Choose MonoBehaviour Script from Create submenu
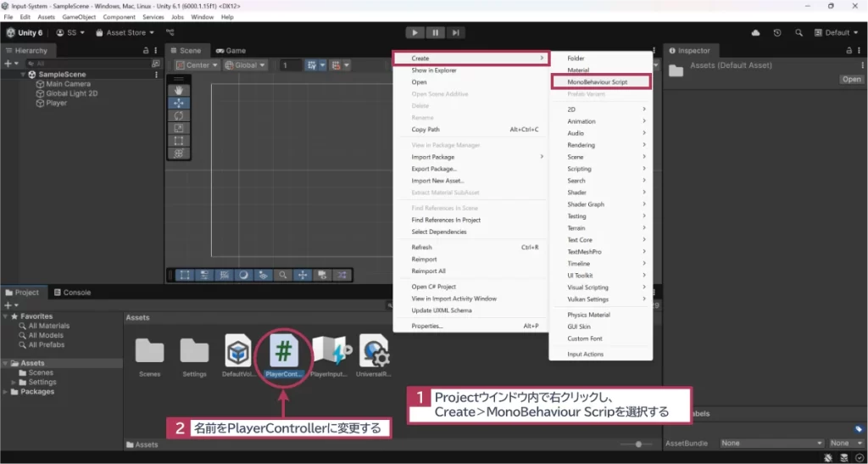This screenshot has height=464, width=868. point(597,82)
